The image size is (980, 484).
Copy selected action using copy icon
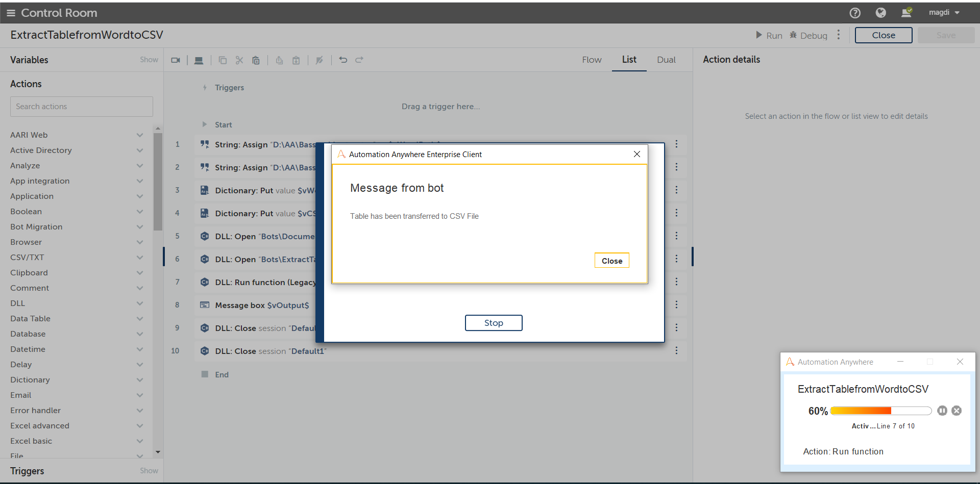coord(223,60)
